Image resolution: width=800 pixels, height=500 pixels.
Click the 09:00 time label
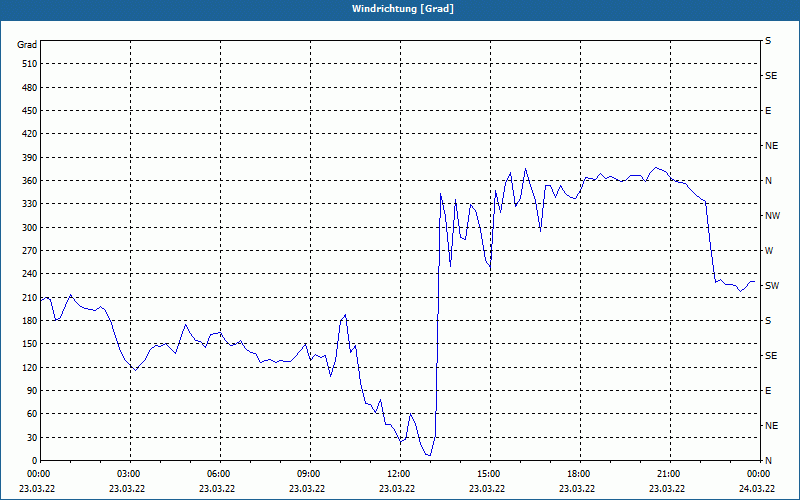click(310, 474)
